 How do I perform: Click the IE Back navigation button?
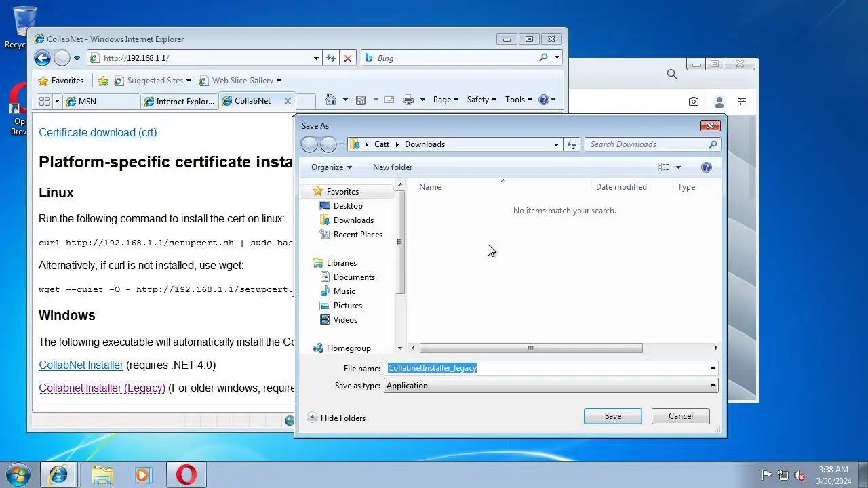tap(42, 58)
